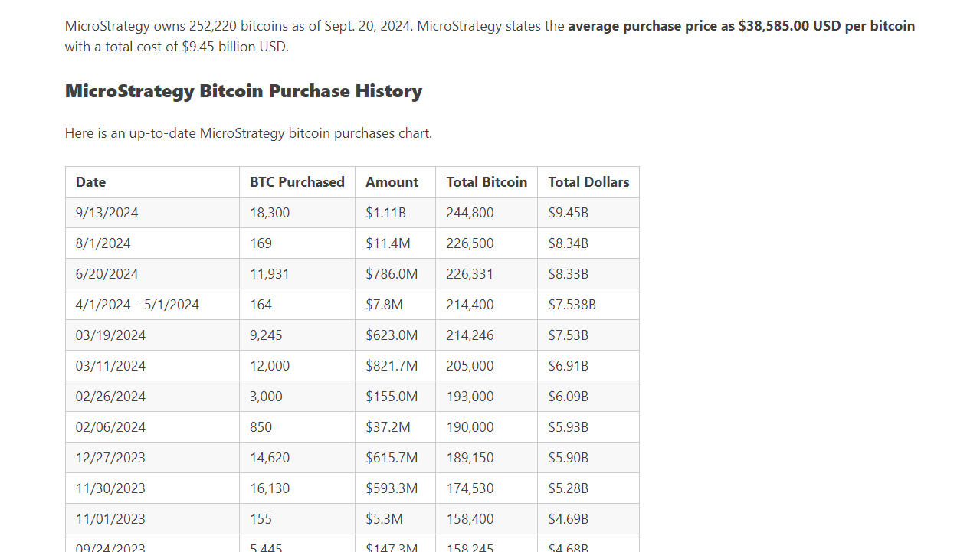Select the 193,000 total bitcoin cell
Screen dimensions: 980x552
pyautogui.click(x=487, y=397)
